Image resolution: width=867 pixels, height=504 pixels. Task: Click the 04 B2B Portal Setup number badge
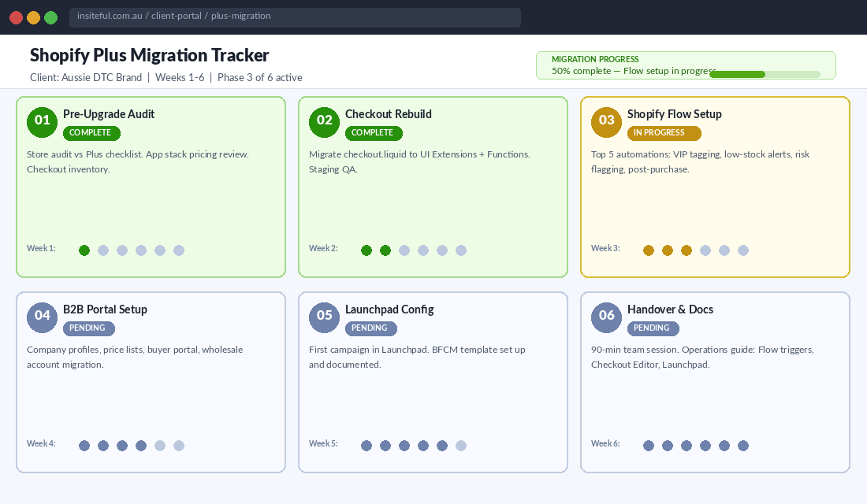click(42, 317)
